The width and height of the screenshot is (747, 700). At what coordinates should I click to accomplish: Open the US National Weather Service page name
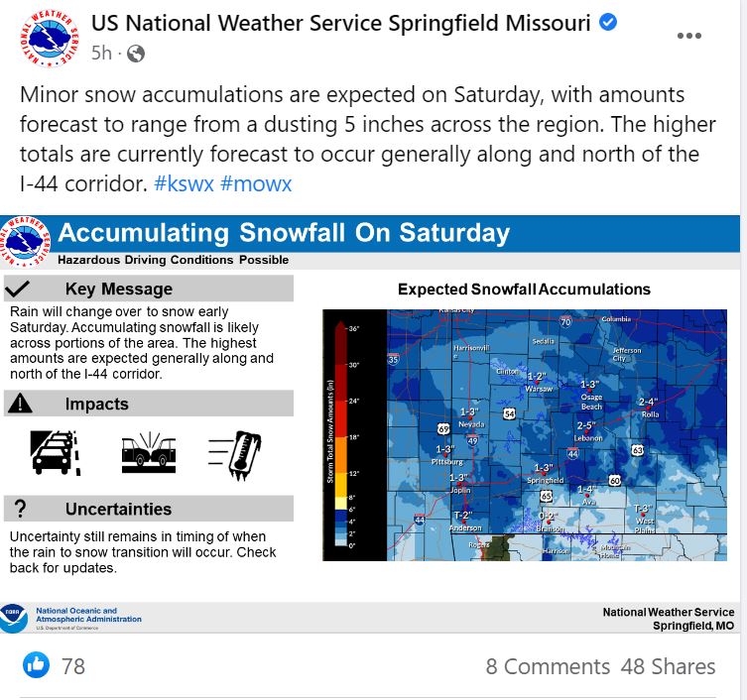coord(340,23)
